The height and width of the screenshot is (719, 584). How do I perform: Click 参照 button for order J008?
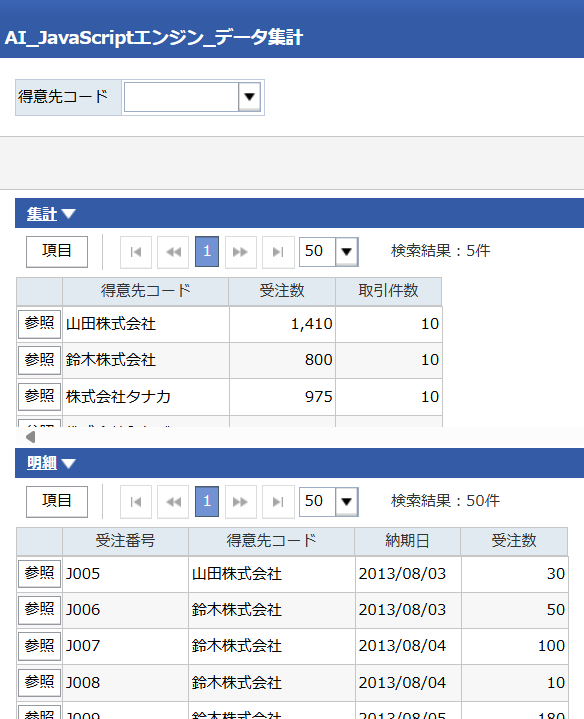pyautogui.click(x=39, y=683)
